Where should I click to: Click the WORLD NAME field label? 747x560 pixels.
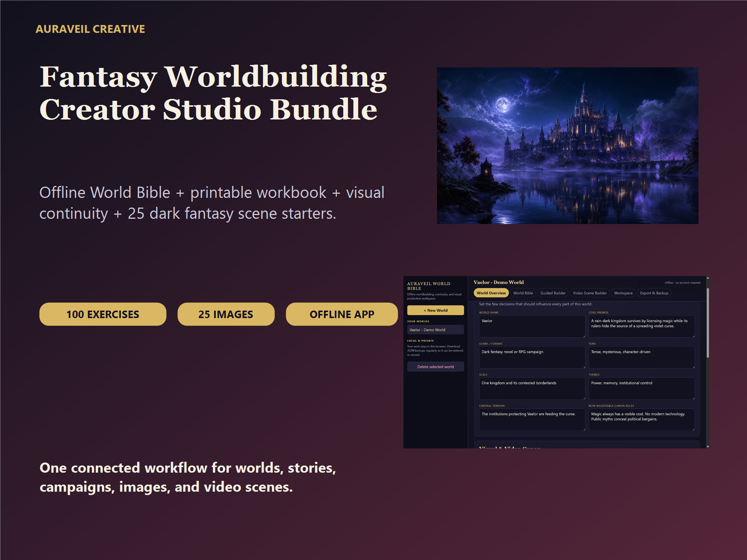489,312
